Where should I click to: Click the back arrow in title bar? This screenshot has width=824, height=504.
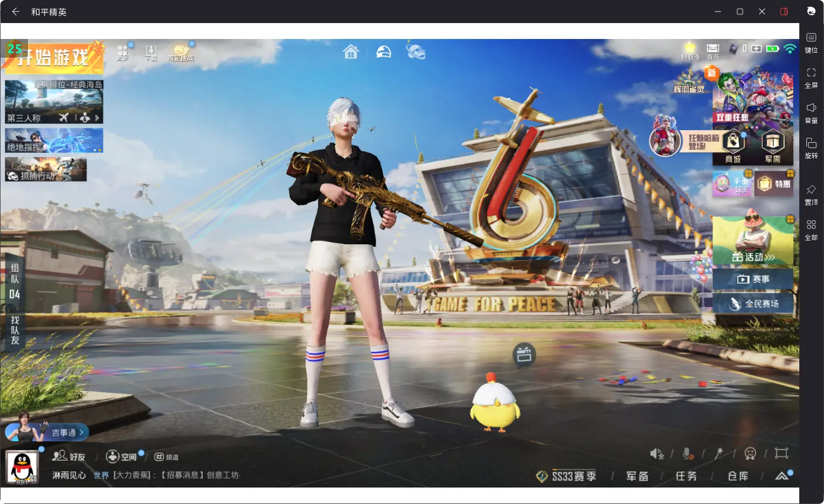click(15, 12)
